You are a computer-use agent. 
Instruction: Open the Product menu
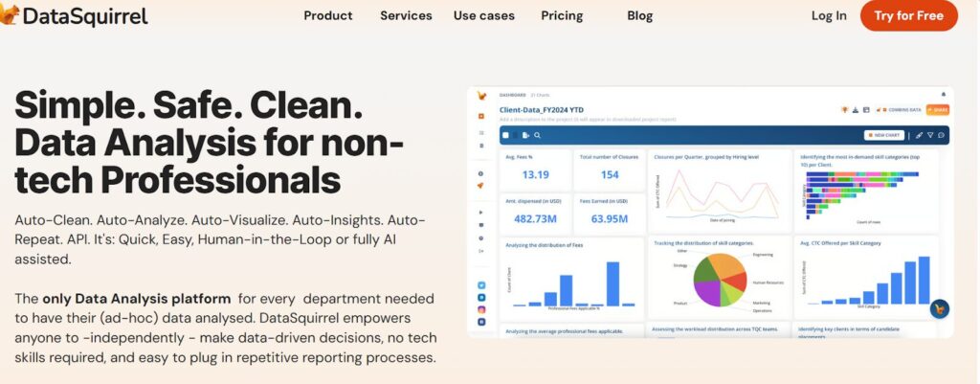[327, 15]
